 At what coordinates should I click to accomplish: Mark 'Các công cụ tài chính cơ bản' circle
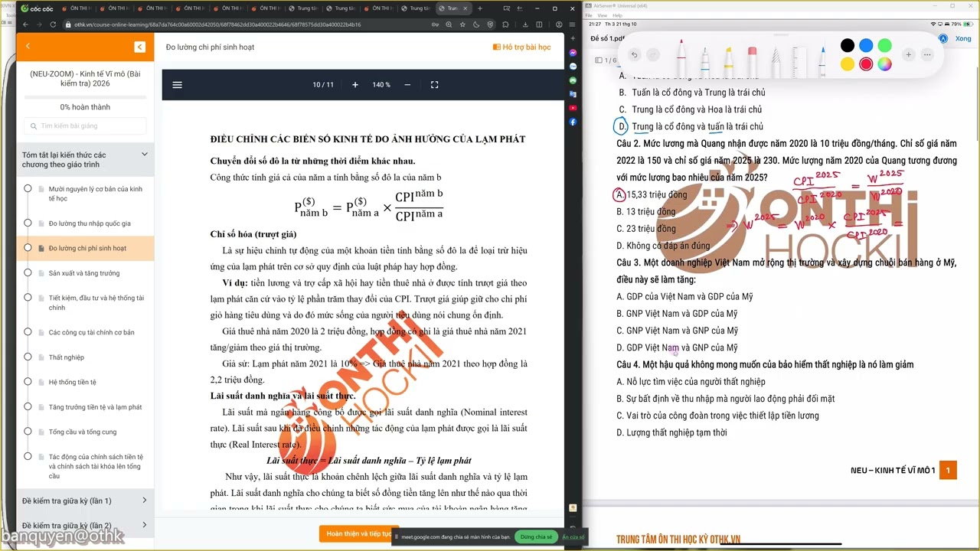click(x=28, y=332)
